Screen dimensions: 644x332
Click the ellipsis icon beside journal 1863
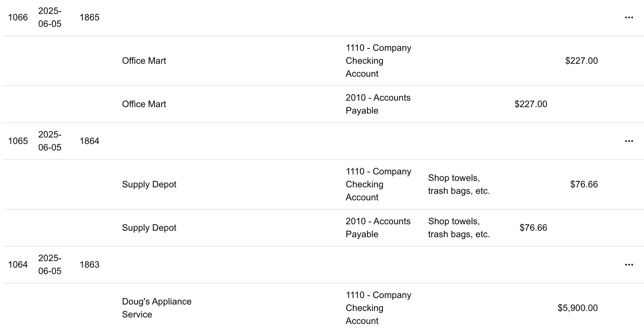click(629, 264)
